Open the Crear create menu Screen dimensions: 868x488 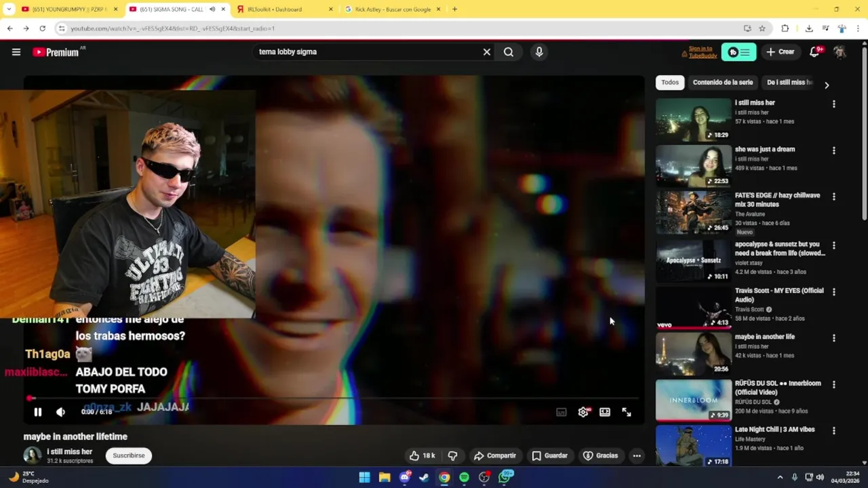[780, 52]
